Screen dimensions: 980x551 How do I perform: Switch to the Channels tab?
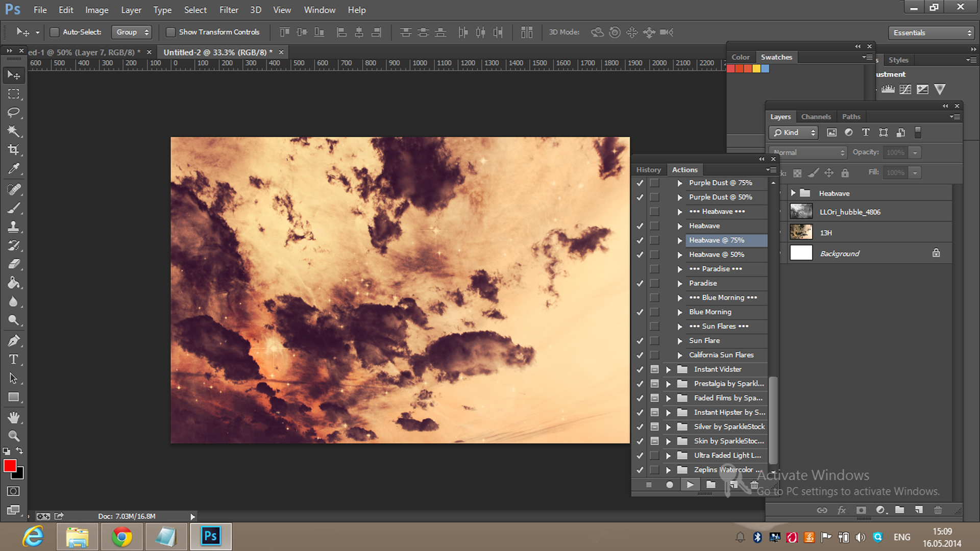pyautogui.click(x=816, y=117)
